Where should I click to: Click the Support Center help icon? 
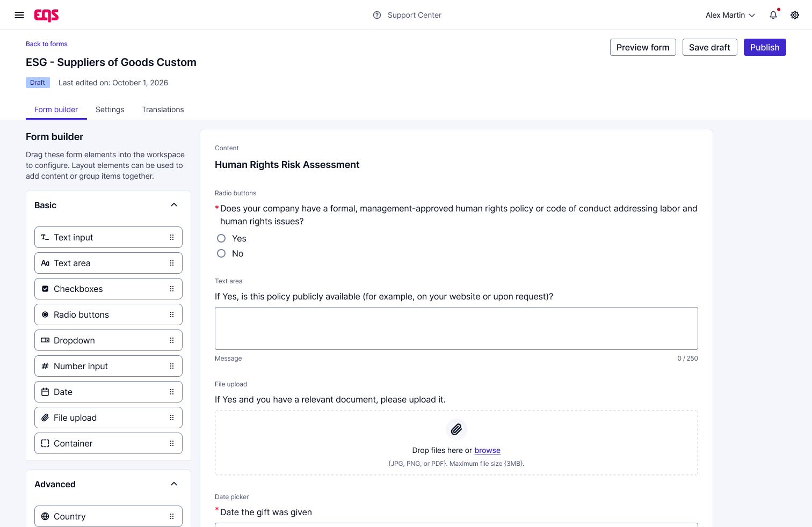tap(377, 15)
